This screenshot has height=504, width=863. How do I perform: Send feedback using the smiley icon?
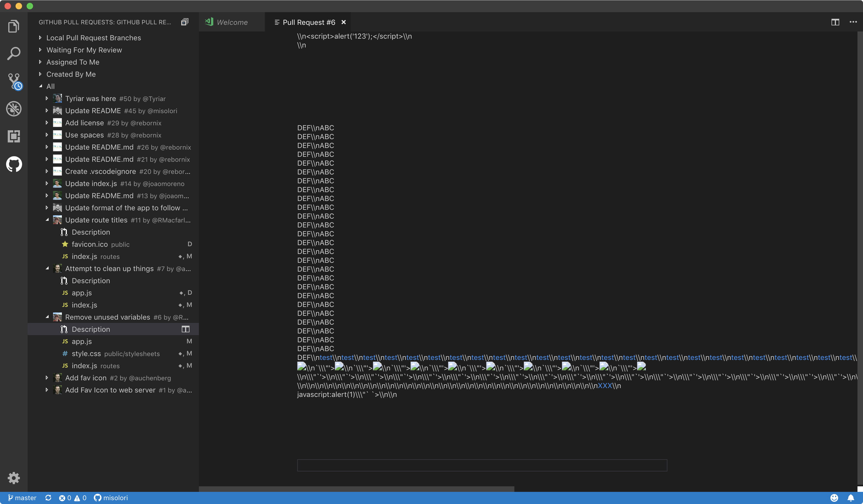click(x=835, y=498)
